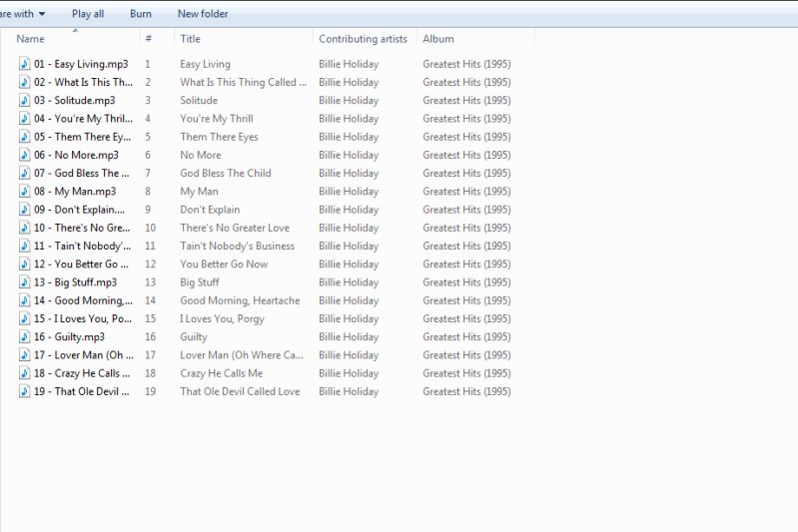Sort by the Title column header
The width and height of the screenshot is (798, 532).
(x=190, y=39)
